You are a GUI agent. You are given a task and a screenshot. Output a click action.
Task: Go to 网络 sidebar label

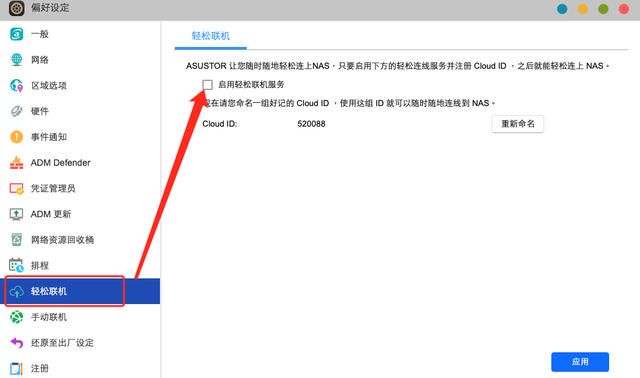click(x=40, y=60)
